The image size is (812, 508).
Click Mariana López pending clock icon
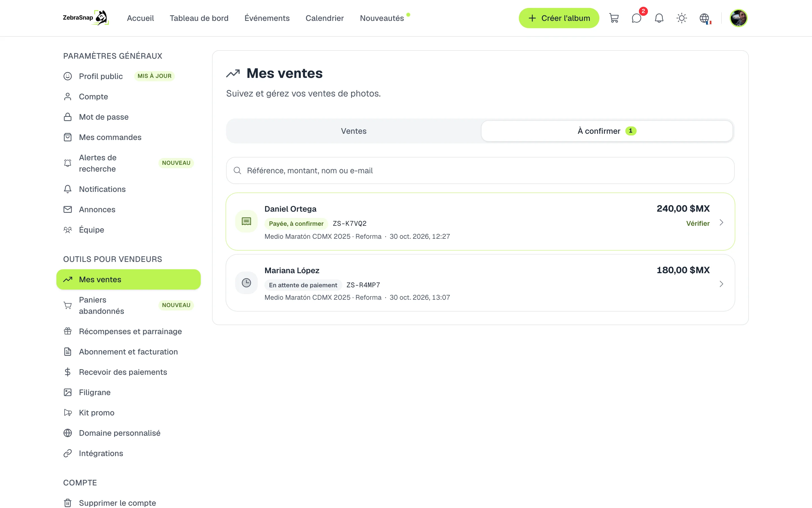(x=246, y=283)
